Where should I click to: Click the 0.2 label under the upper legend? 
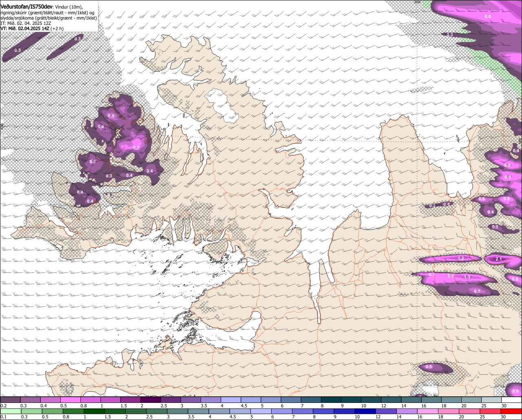point(3,406)
